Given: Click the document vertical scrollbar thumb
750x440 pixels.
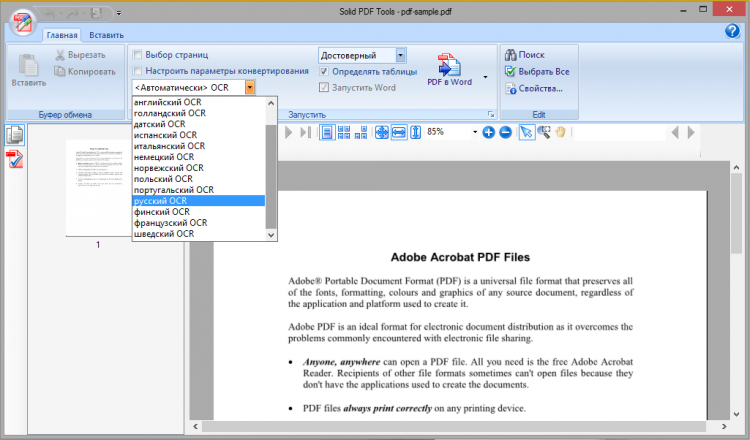Looking at the screenshot, I should 736,214.
